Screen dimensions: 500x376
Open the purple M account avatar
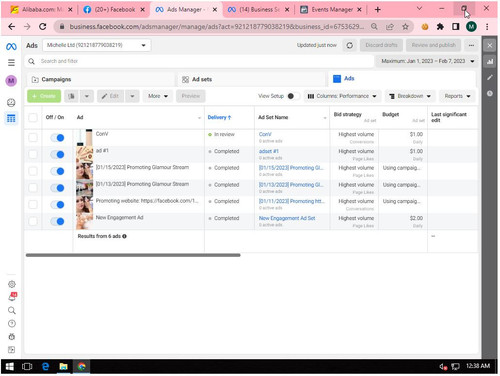click(11, 80)
